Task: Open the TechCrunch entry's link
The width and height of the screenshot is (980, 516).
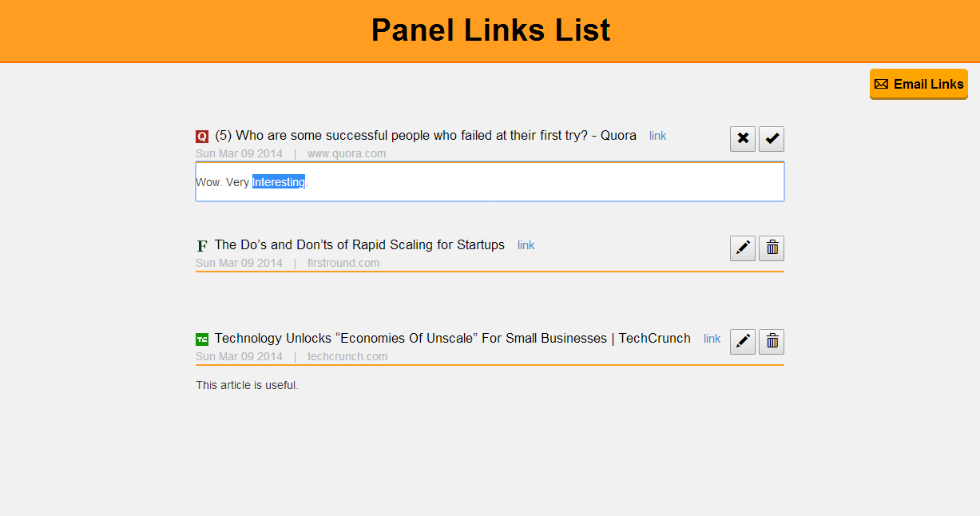Action: pyautogui.click(x=712, y=339)
